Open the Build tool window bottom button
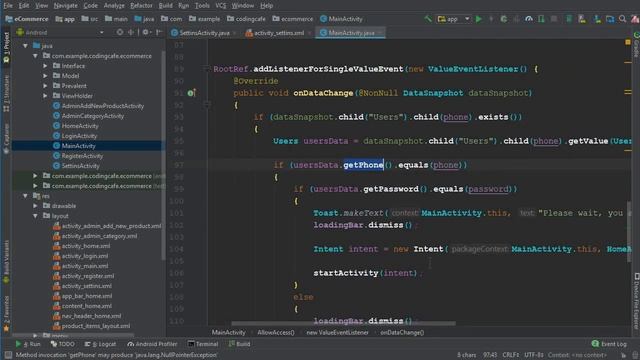 (x=240, y=344)
